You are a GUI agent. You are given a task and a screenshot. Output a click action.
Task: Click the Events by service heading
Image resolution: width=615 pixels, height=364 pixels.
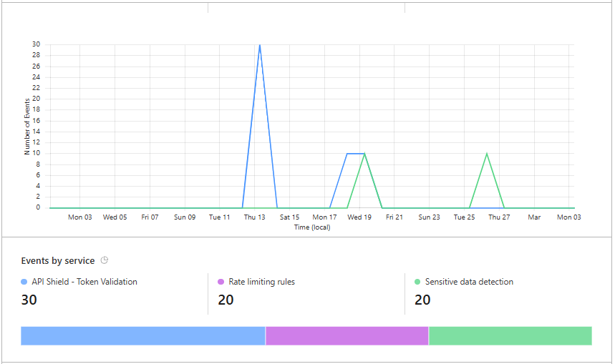coord(57,260)
